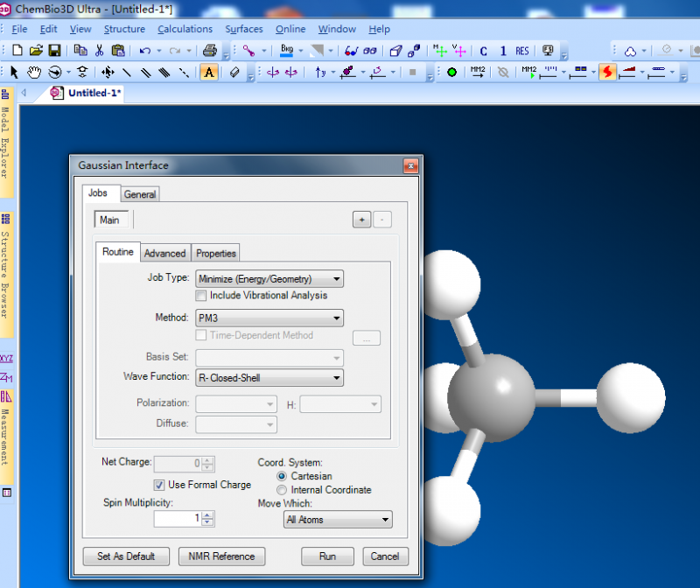Click the Print icon in toolbar

click(x=208, y=51)
